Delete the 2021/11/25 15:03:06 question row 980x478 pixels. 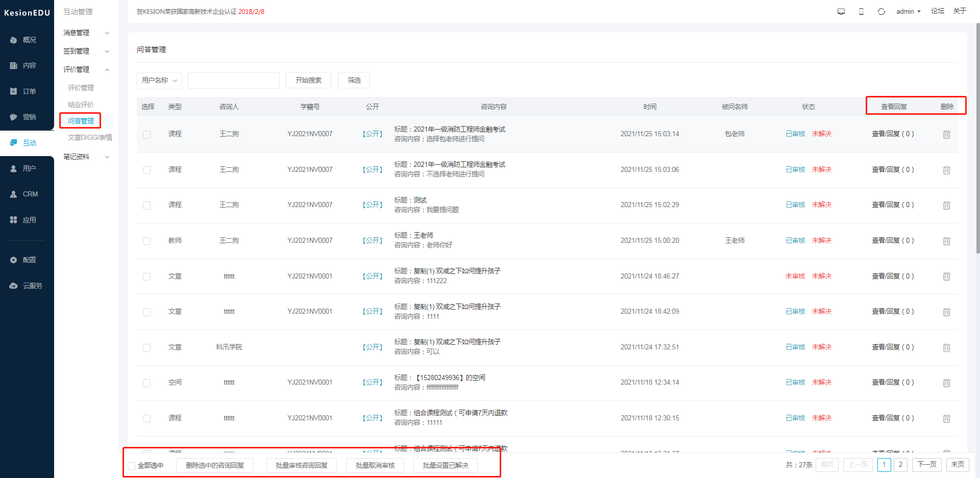tap(946, 170)
